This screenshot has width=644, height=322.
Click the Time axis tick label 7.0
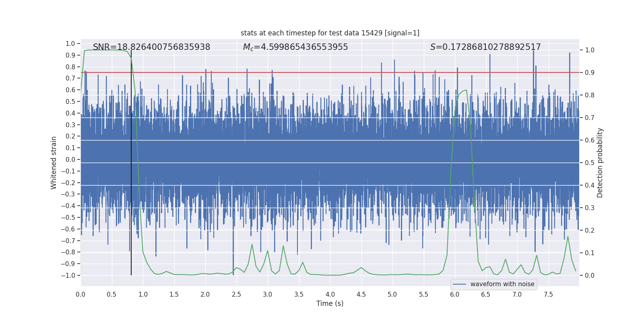tap(517, 295)
